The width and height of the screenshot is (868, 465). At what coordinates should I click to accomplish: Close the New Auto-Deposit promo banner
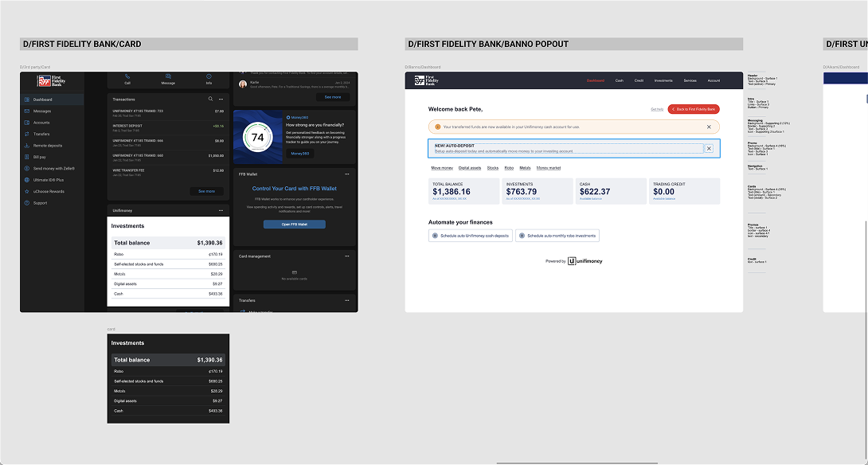709,148
